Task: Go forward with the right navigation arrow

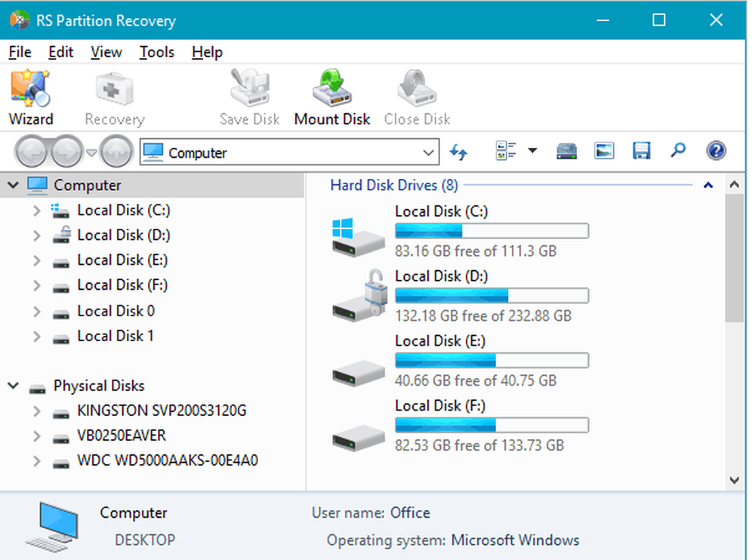Action: tap(67, 152)
